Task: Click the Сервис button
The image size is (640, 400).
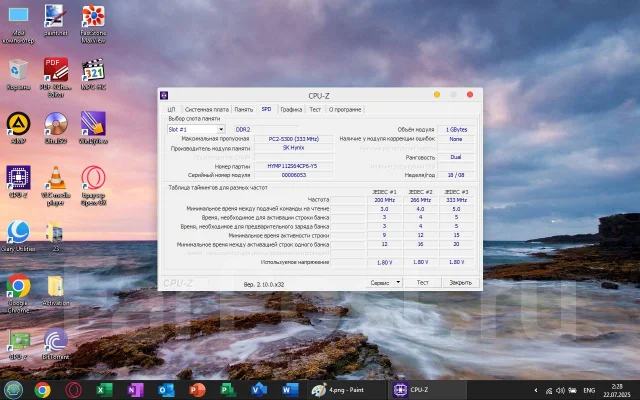Action: tap(380, 282)
